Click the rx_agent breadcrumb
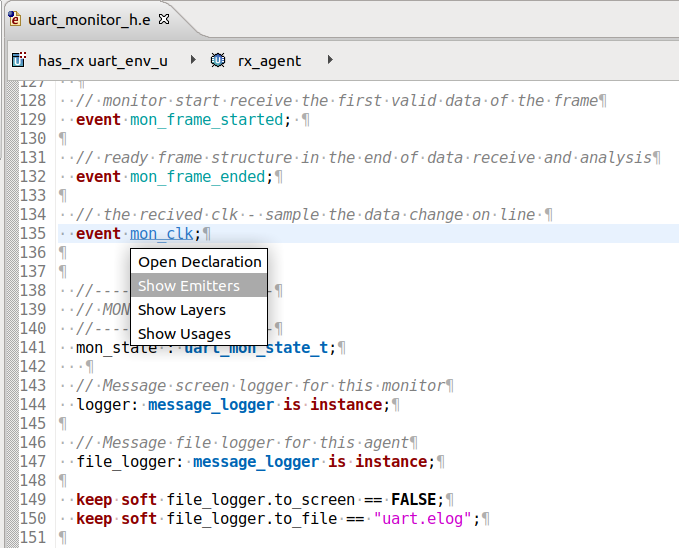 (269, 61)
